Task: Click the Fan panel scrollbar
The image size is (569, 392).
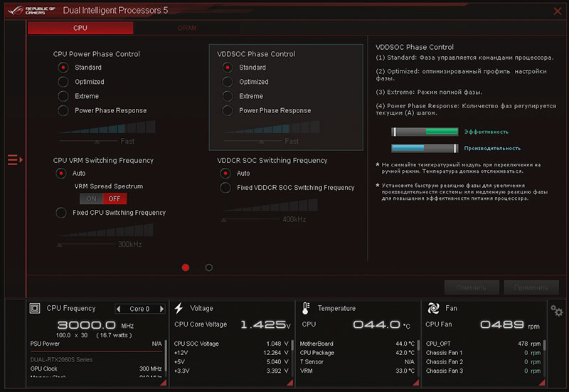Action: 544,345
